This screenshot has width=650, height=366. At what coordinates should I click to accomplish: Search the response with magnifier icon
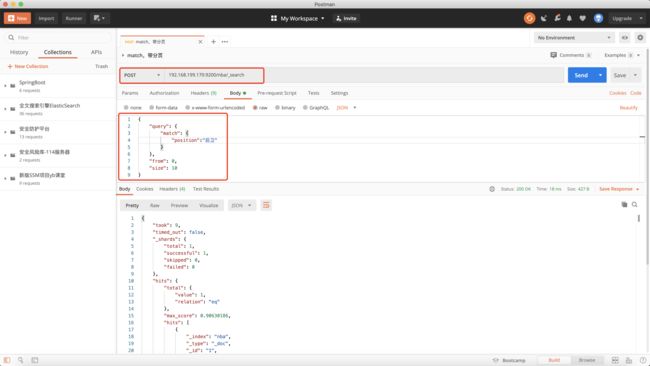click(635, 205)
